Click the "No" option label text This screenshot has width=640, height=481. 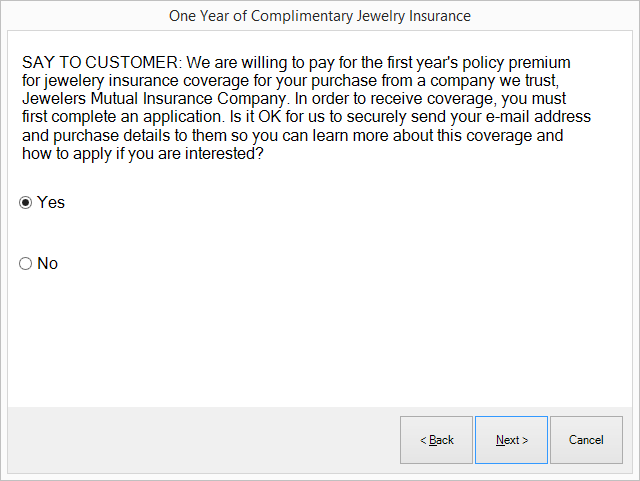48,264
